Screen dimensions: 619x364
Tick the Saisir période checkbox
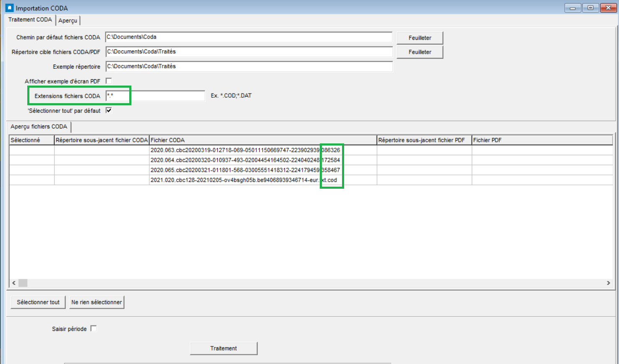pyautogui.click(x=94, y=328)
